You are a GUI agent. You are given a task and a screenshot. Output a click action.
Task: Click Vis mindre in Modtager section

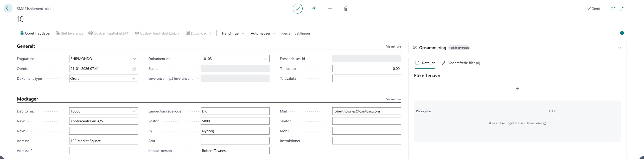(x=393, y=99)
